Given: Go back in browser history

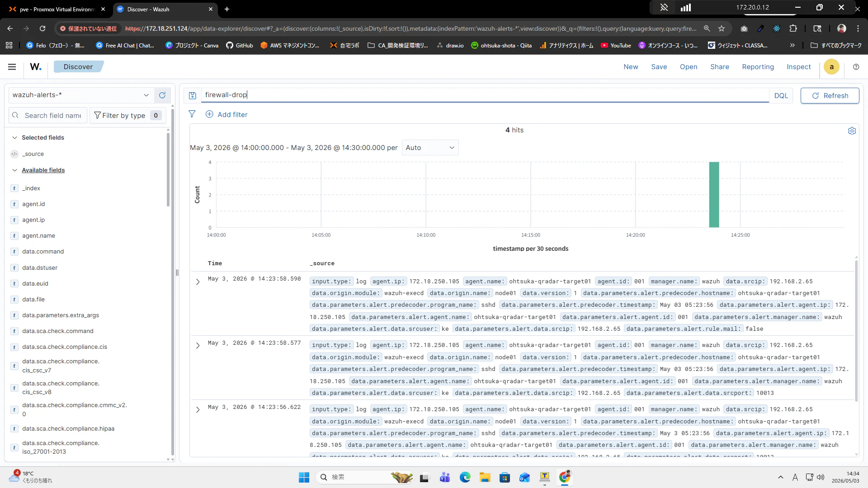Looking at the screenshot, I should 10,28.
